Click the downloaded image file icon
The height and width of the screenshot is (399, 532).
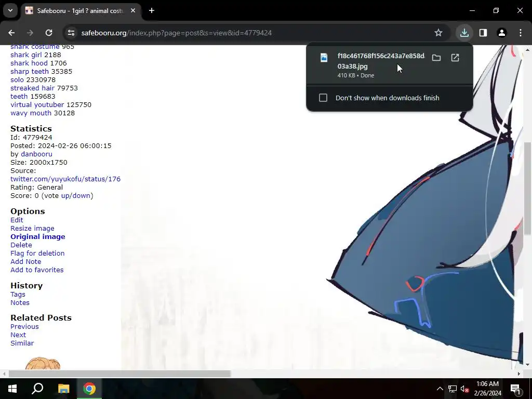click(x=324, y=58)
